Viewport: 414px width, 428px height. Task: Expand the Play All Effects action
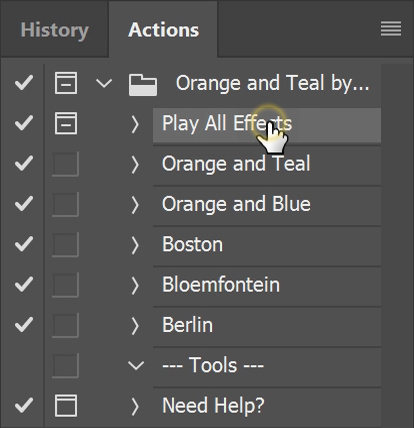pos(135,124)
